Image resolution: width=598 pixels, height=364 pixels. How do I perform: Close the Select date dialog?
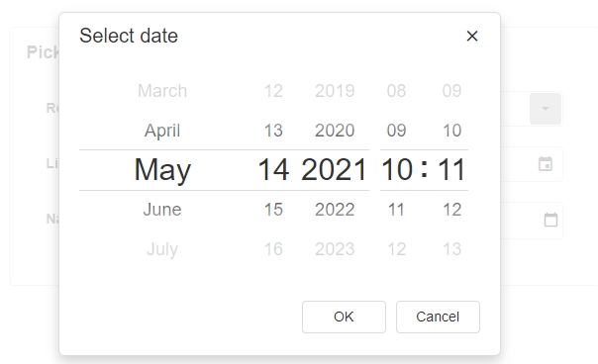472,37
